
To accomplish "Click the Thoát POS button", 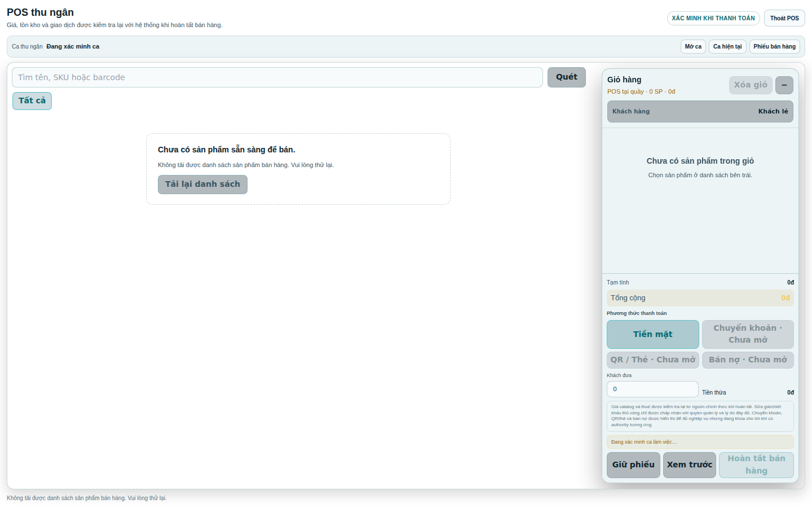I will pos(784,18).
